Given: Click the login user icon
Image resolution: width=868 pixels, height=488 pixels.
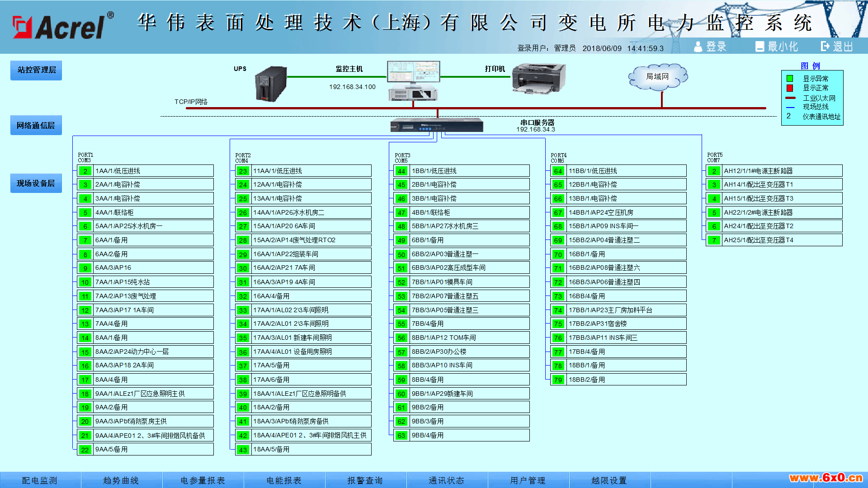Looking at the screenshot, I should [698, 47].
